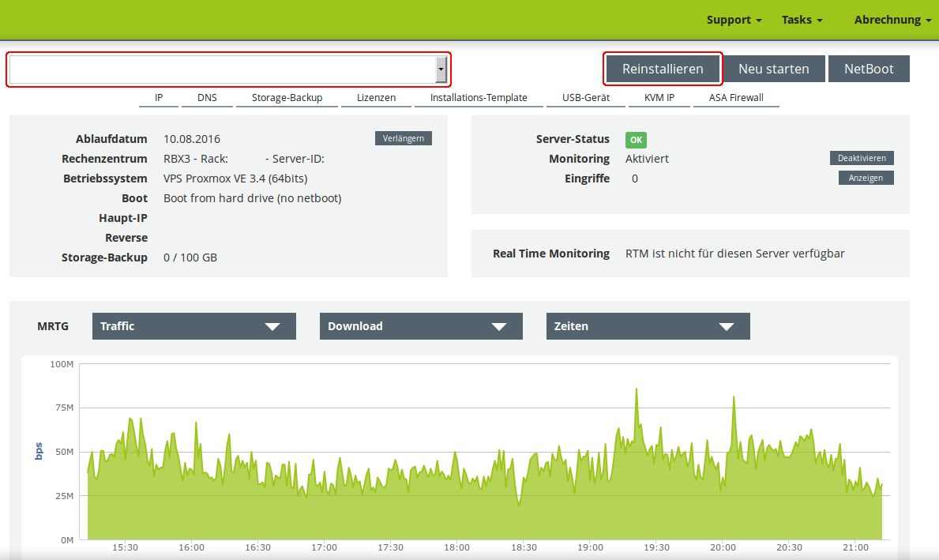Open the ASA Firewall tab
The height and width of the screenshot is (560, 939).
tap(736, 98)
